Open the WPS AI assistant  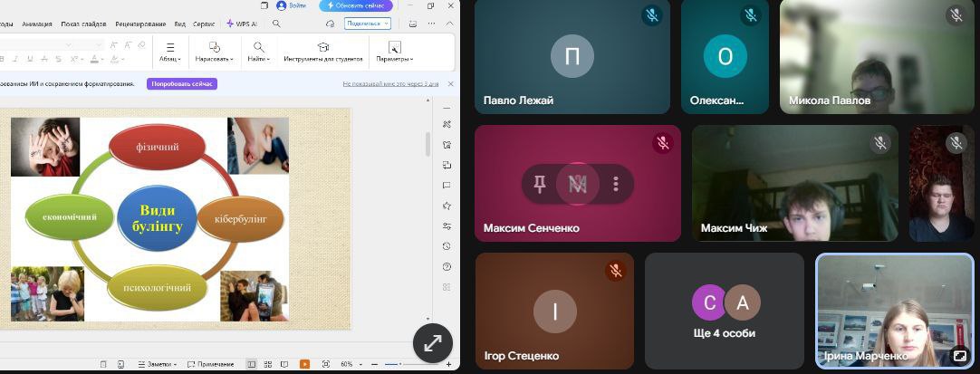(242, 24)
